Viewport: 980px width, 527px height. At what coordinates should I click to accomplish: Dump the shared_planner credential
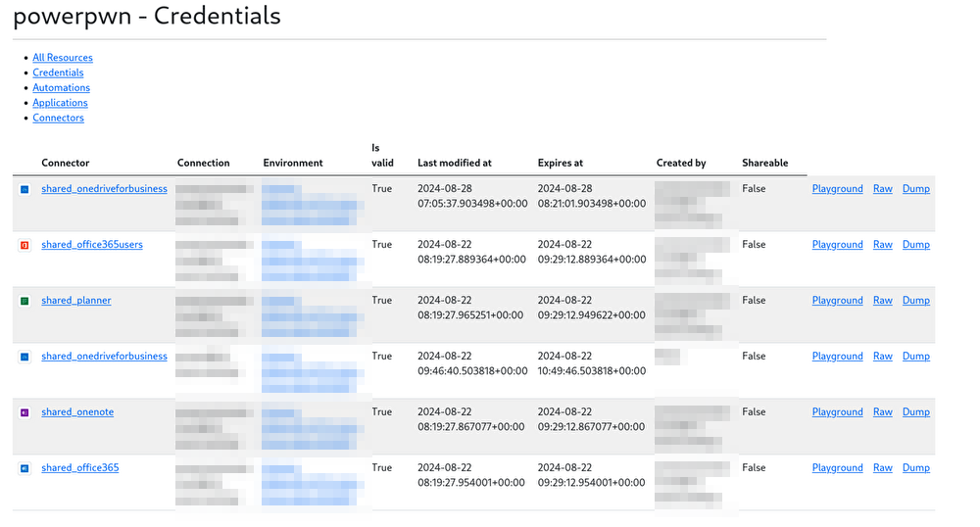(x=915, y=300)
